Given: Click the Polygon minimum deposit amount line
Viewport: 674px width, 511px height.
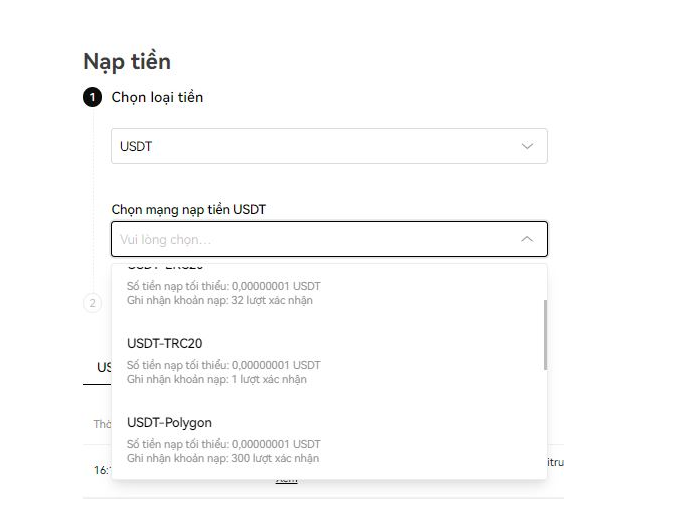Looking at the screenshot, I should [224, 444].
